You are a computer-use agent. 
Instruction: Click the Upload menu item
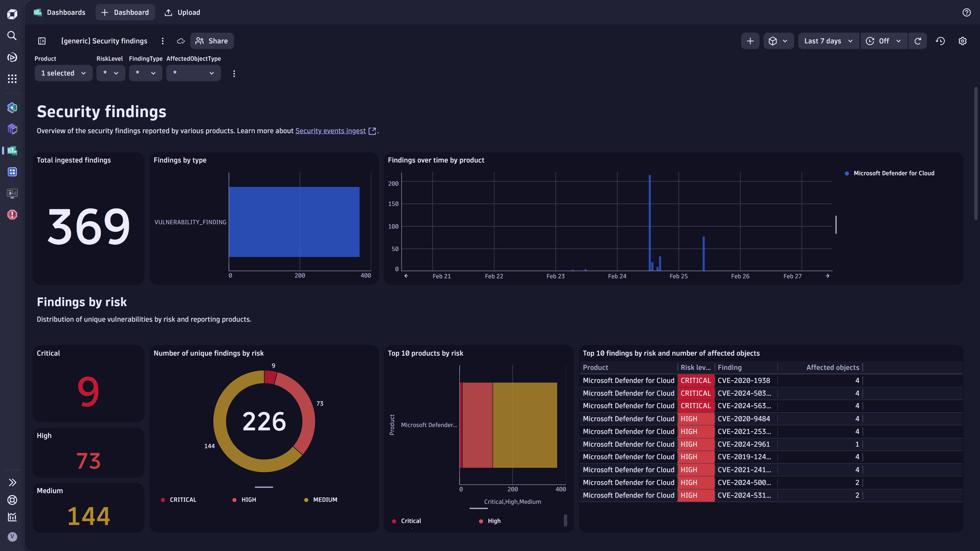click(182, 12)
